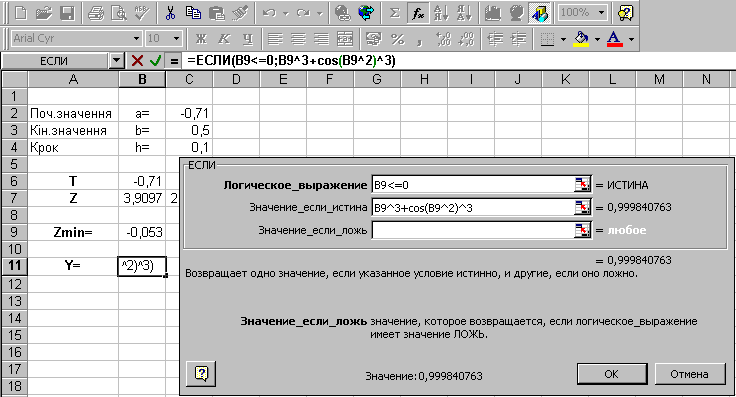Click the Print icon
Viewport: 736px width, 397px height.
coord(96,13)
